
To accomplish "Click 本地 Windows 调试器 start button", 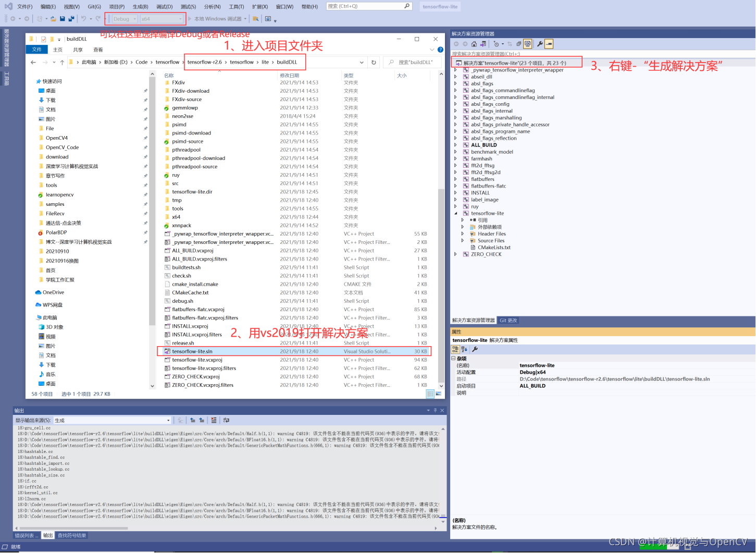I will click(217, 19).
